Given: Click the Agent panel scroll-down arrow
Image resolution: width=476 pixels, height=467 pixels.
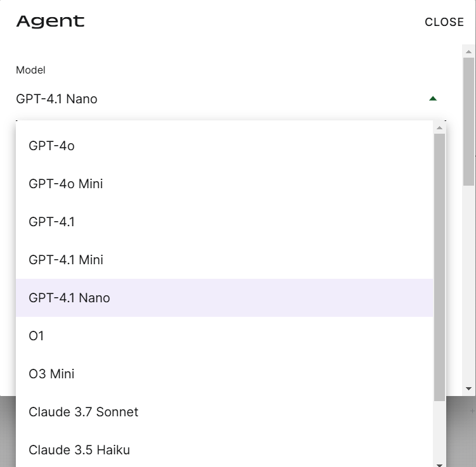Looking at the screenshot, I should click(x=468, y=388).
